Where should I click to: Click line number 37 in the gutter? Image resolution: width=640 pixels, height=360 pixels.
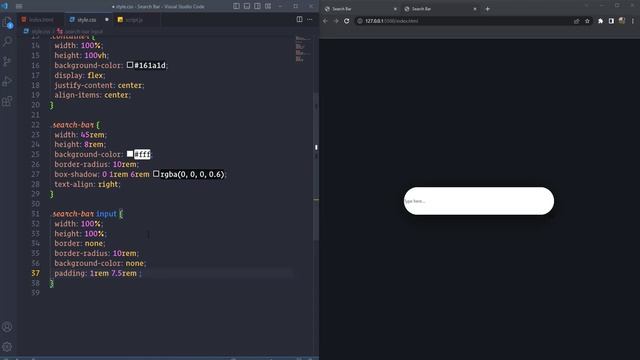[x=36, y=273]
